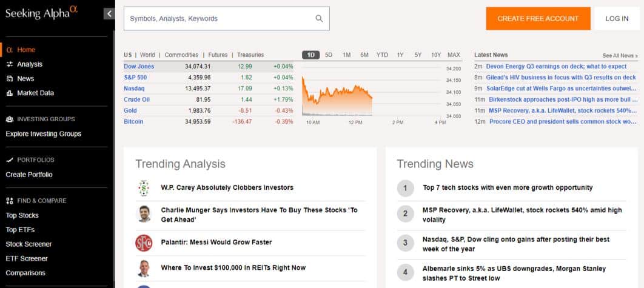Click the Investing Groups people icon

10,119
